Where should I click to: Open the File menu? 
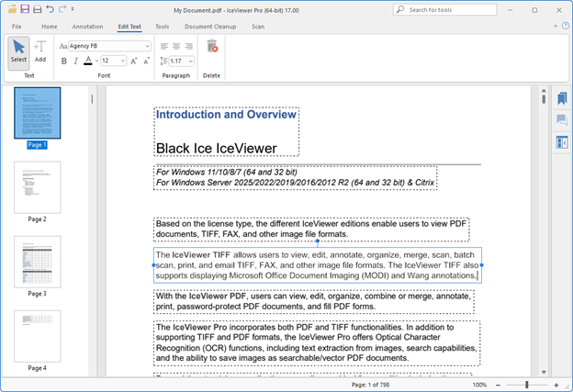17,28
